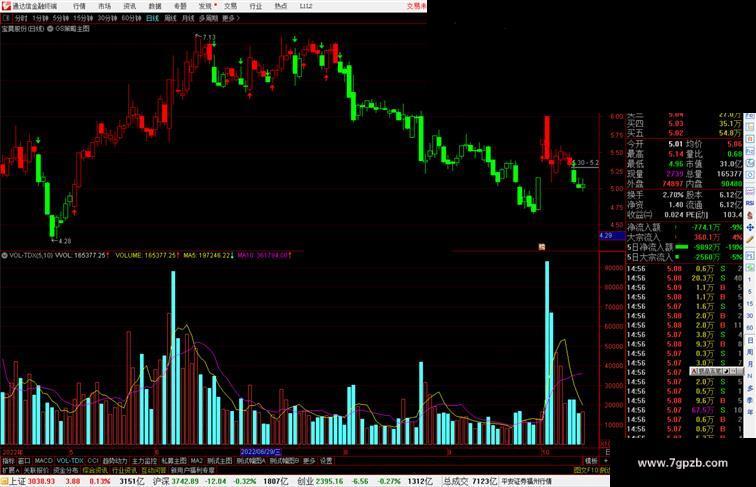The width and height of the screenshot is (756, 487).
Task: Click the blue four-arrow move icon in sidebar
Action: [x=750, y=227]
